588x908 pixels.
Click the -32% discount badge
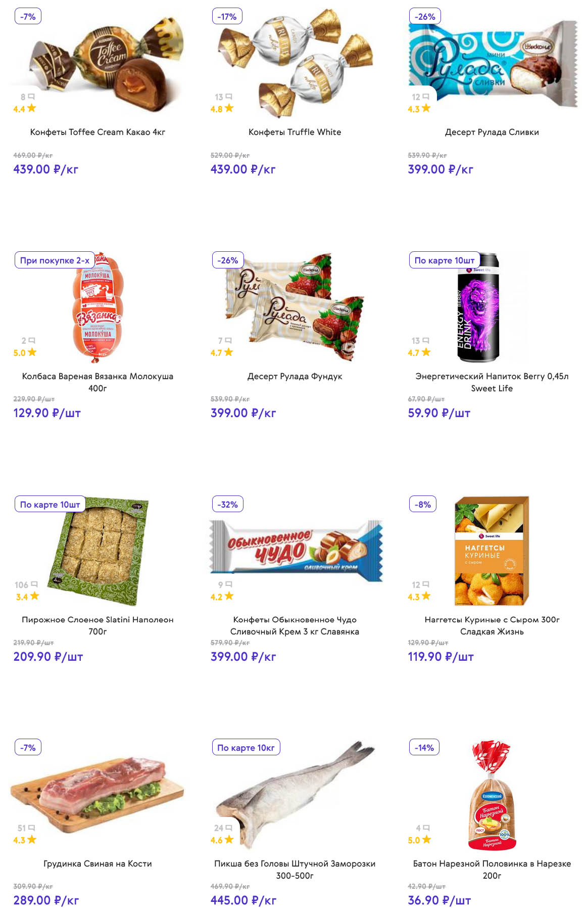point(227,505)
